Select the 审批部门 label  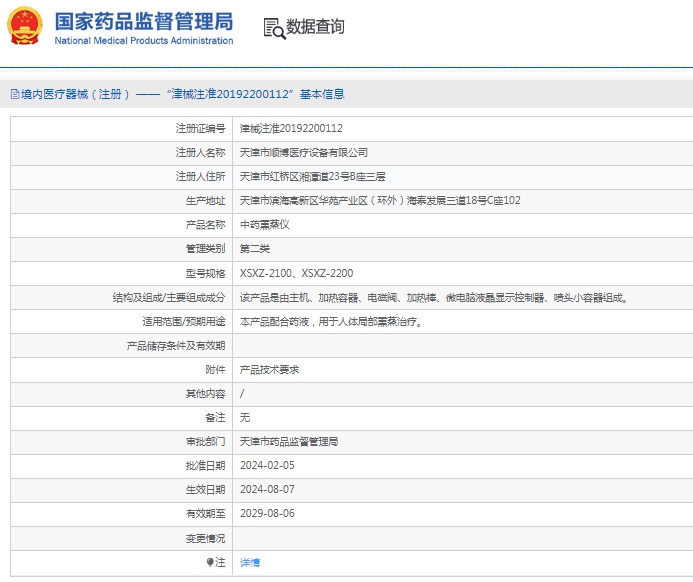pos(206,441)
